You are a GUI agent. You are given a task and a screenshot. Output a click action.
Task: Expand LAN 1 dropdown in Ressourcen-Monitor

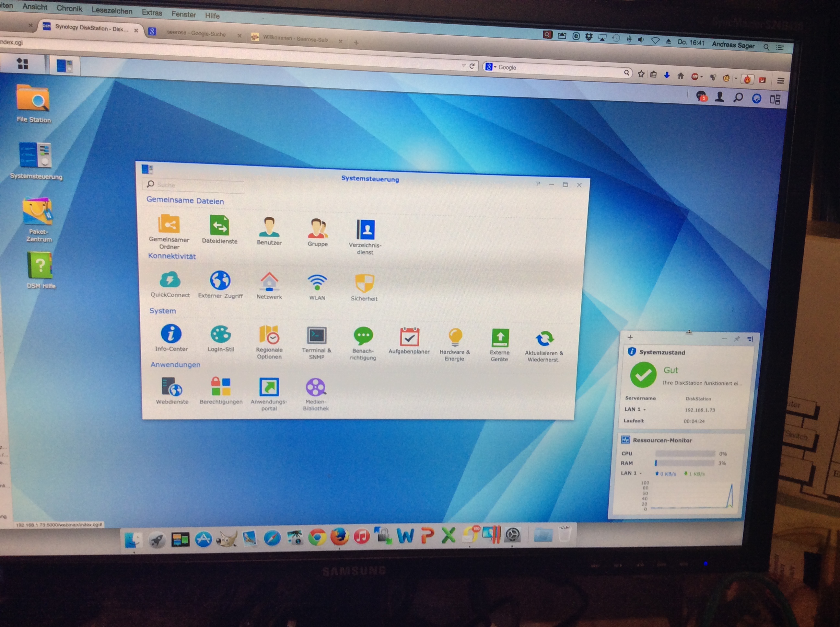[x=641, y=473]
